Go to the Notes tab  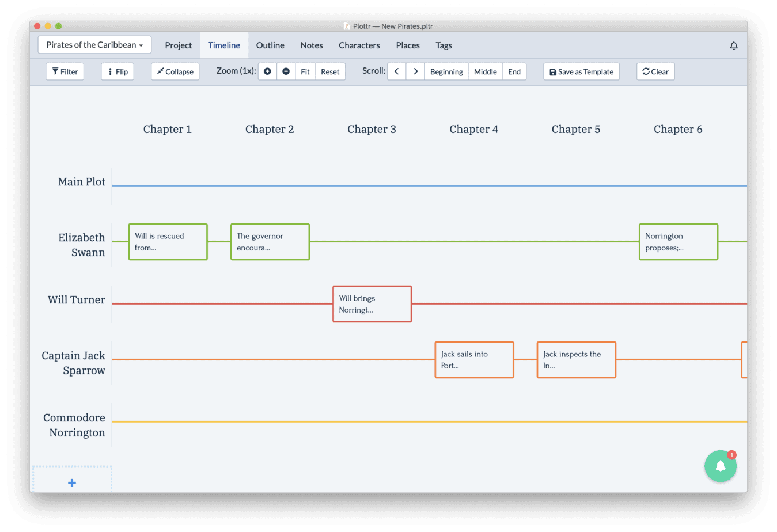pyautogui.click(x=312, y=45)
